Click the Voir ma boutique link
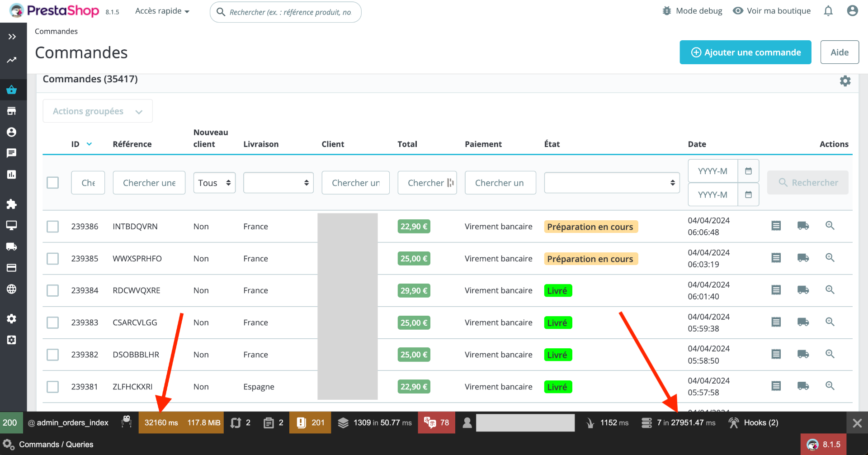The image size is (868, 455). coord(772,11)
